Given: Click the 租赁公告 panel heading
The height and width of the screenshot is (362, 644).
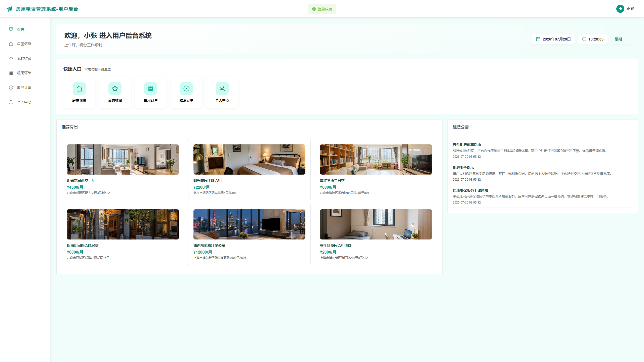Looking at the screenshot, I should point(461,127).
